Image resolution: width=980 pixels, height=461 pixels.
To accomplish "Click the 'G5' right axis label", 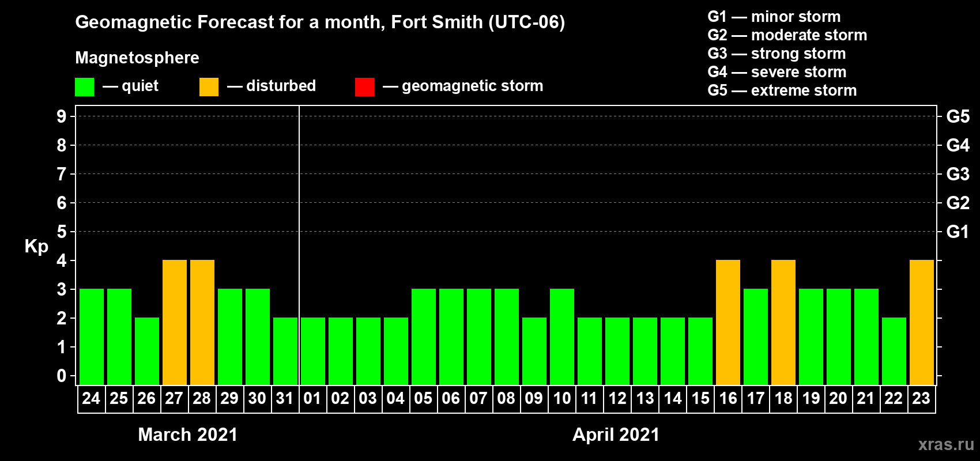I will pos(958,116).
